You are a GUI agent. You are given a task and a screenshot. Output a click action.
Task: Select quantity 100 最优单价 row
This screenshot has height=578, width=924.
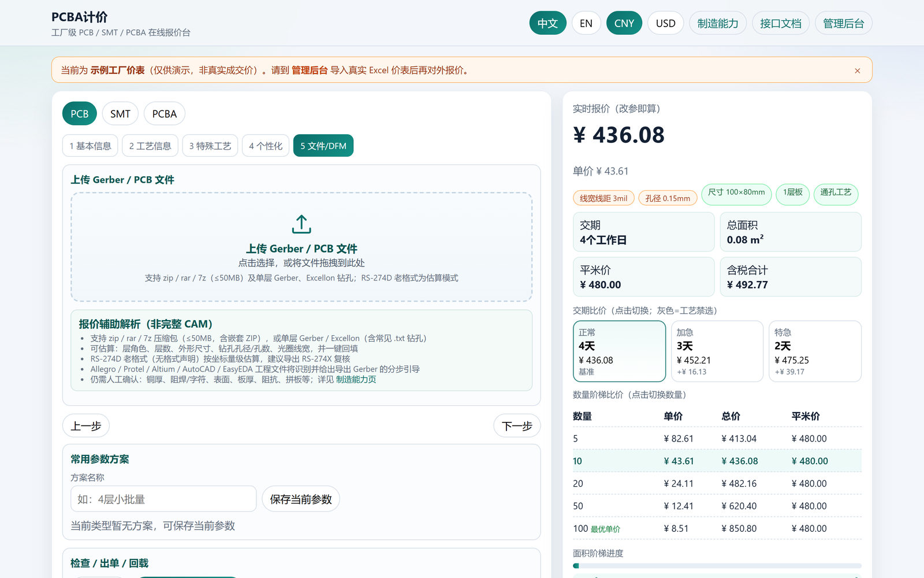click(x=717, y=529)
